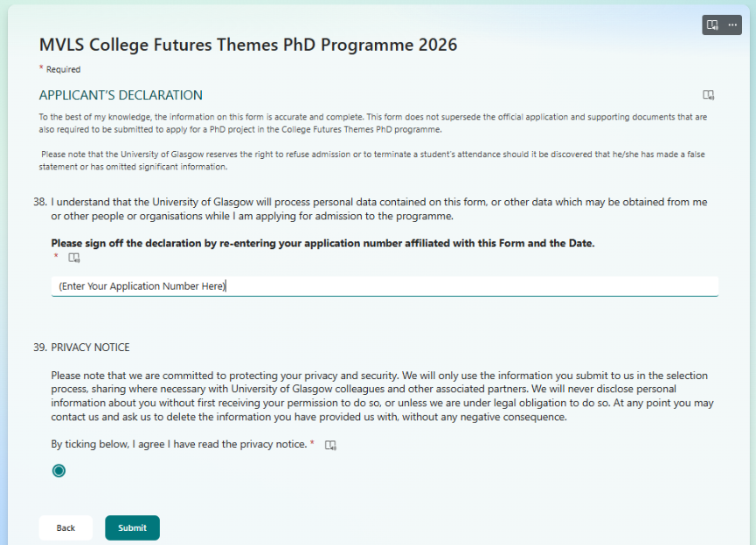Screen dimensions: 756x545
Task: Click the PRIVACY NOTICE question heading
Action: [x=90, y=348]
